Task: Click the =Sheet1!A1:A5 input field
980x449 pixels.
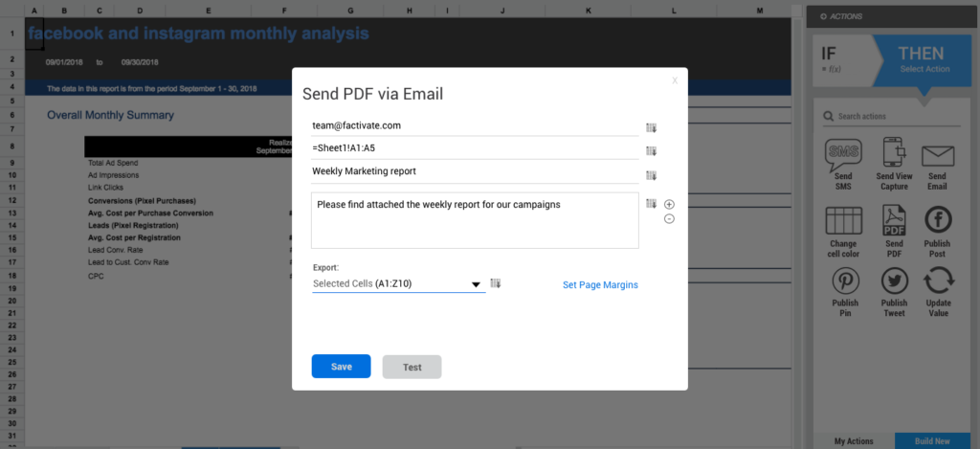Action: click(475, 148)
